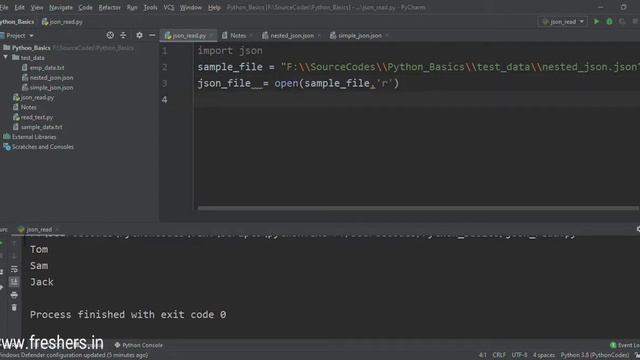Run with coverage icon in top toolbar
The height and width of the screenshot is (360, 640).
click(x=622, y=22)
